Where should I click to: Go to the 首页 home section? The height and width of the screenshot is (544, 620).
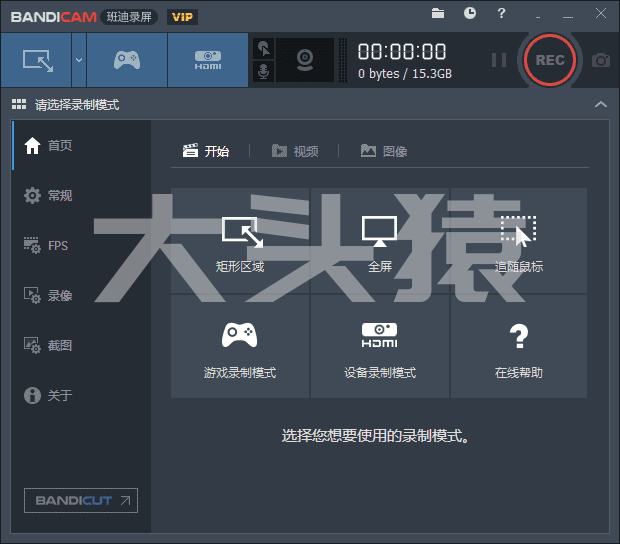[82, 145]
